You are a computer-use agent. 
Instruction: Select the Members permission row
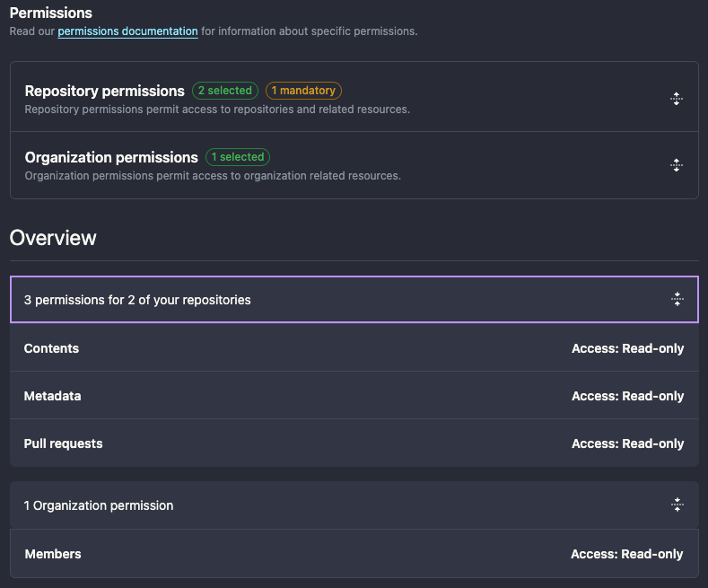pyautogui.click(x=53, y=554)
